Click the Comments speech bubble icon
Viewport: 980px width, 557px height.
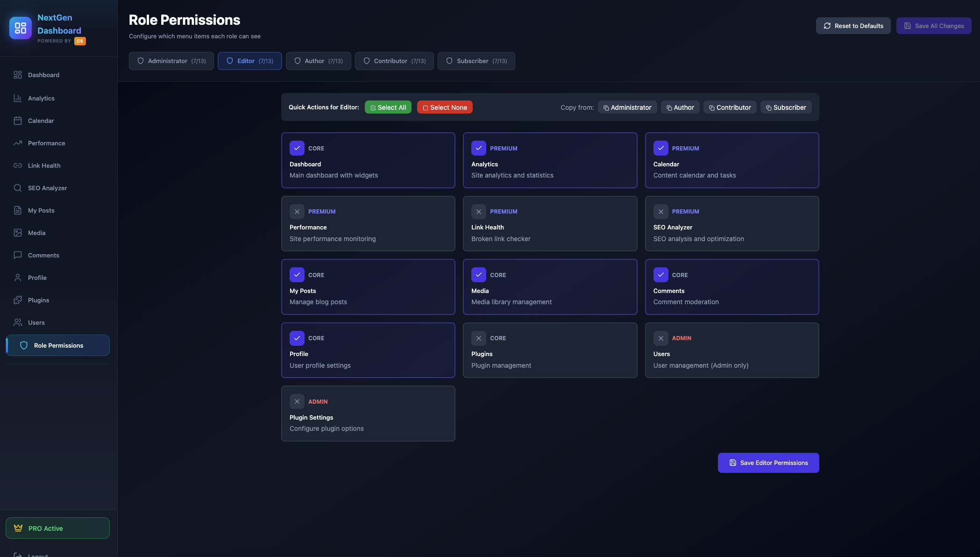tap(18, 255)
